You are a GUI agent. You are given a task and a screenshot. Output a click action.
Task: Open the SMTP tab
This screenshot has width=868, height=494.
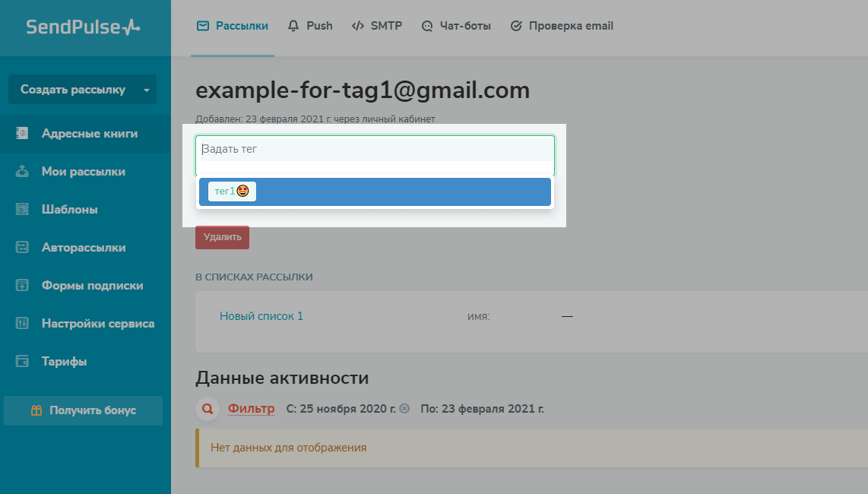pos(377,26)
